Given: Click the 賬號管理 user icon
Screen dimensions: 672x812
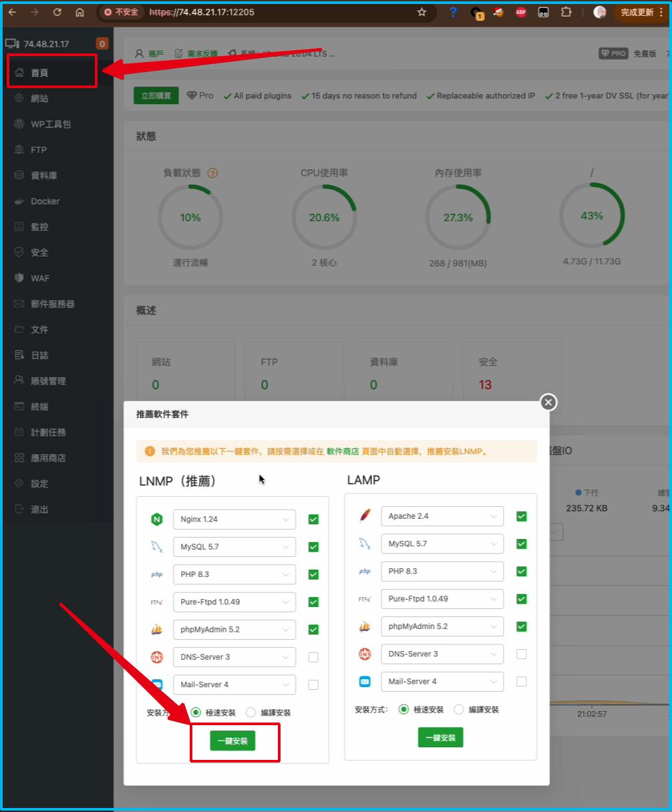Looking at the screenshot, I should [x=19, y=381].
